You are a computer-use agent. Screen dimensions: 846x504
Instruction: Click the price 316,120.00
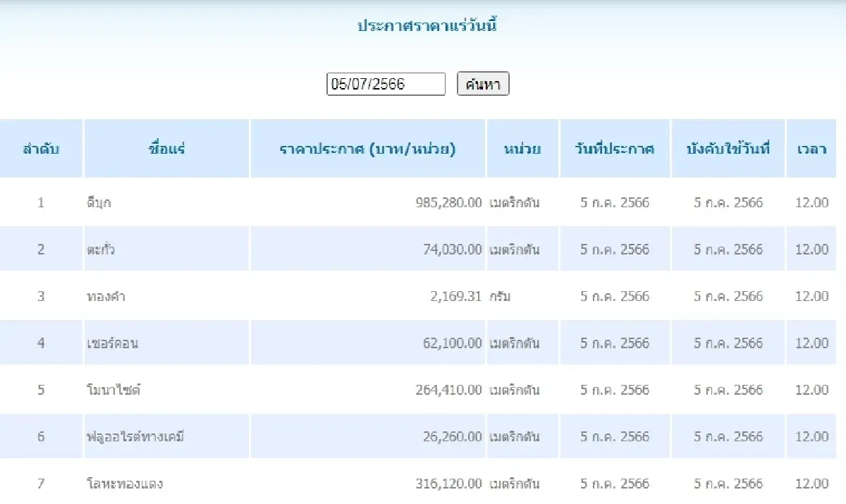449,484
